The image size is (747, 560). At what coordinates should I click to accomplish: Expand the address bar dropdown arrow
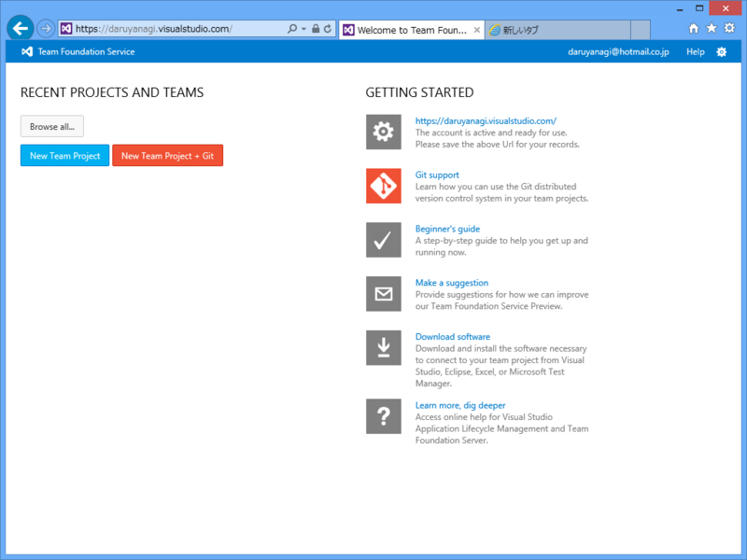point(304,29)
